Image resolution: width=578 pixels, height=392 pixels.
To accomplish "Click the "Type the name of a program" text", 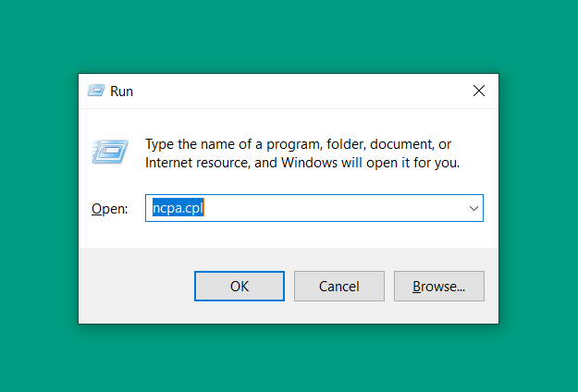I will 229,144.
